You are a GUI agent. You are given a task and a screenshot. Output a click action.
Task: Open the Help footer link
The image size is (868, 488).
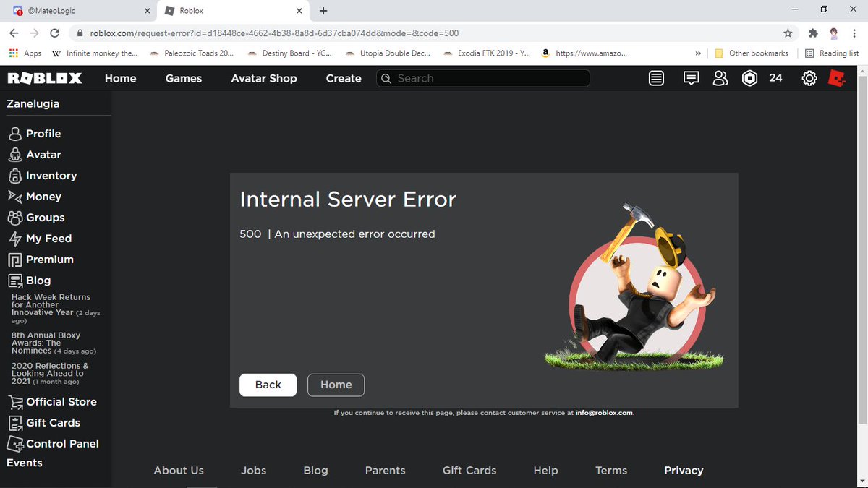click(545, 470)
